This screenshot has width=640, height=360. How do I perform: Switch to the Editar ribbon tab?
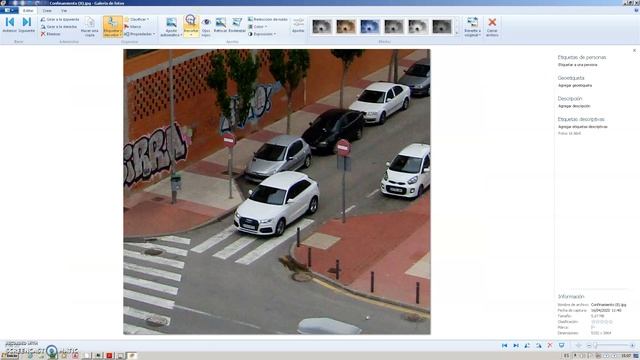pos(28,11)
